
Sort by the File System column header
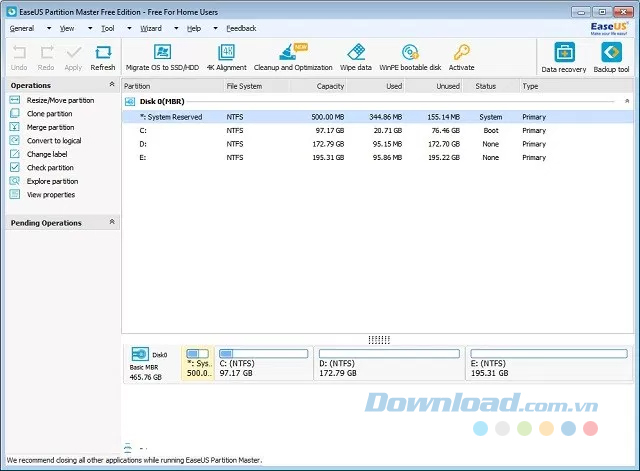(x=257, y=86)
